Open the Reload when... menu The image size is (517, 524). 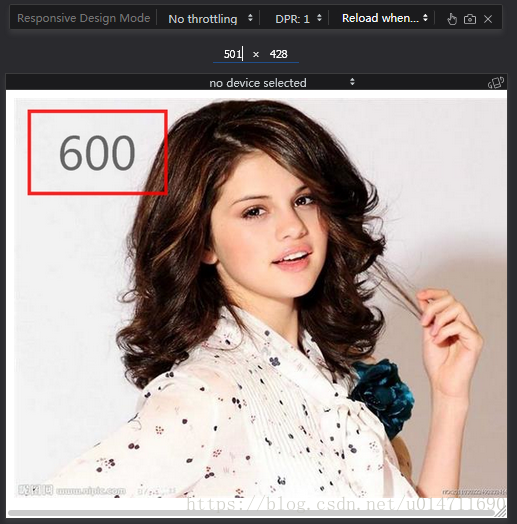pos(385,18)
